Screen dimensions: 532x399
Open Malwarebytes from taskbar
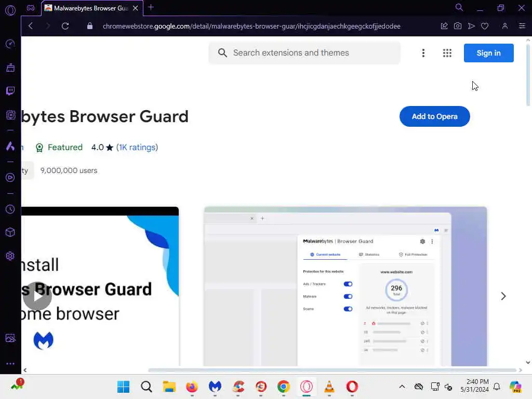click(215, 387)
